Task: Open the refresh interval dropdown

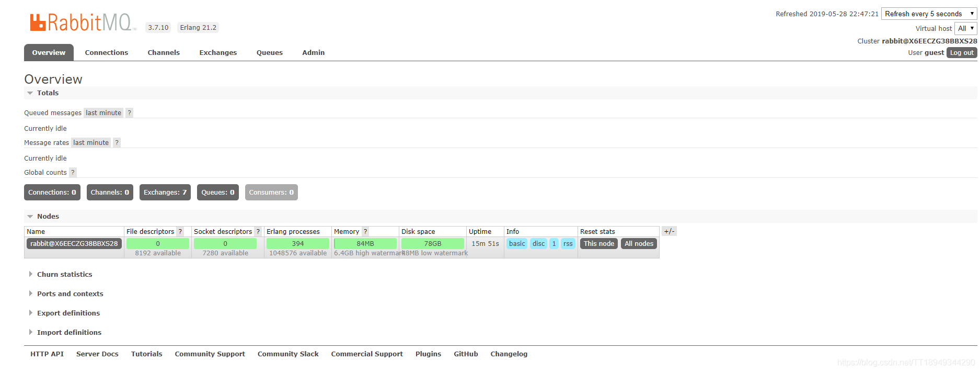Action: 929,14
